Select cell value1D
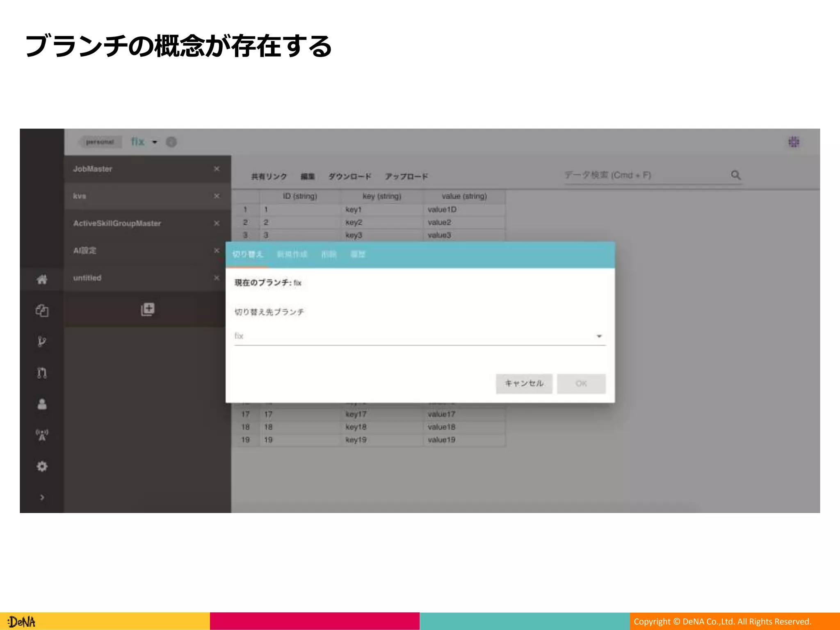The image size is (840, 630). pos(464,210)
